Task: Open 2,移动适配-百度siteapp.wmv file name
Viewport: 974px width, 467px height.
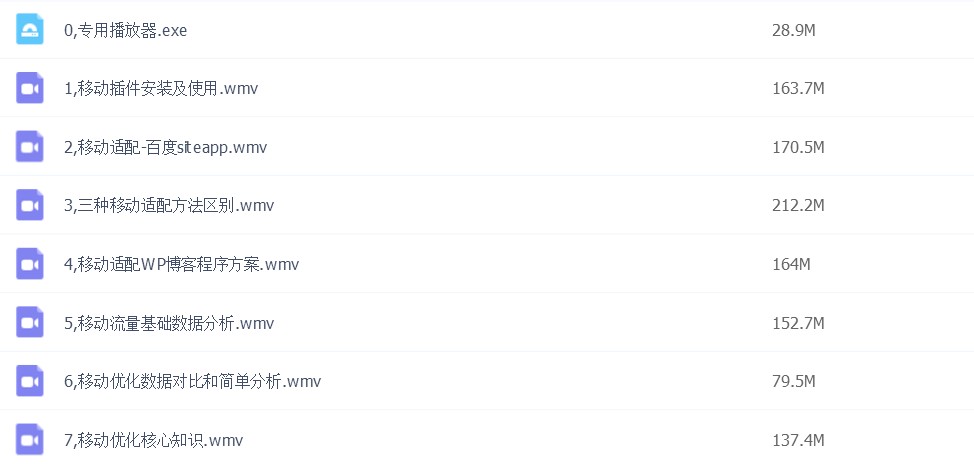Action: coord(165,147)
